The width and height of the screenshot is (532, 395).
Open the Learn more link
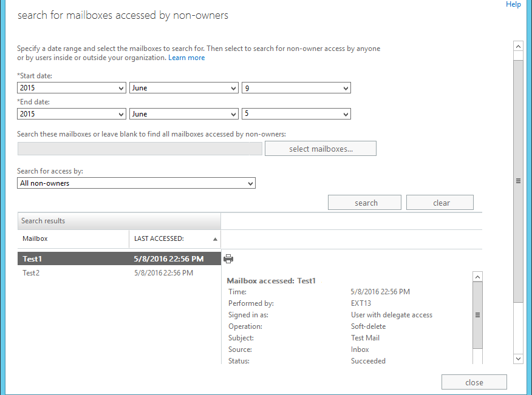click(186, 58)
